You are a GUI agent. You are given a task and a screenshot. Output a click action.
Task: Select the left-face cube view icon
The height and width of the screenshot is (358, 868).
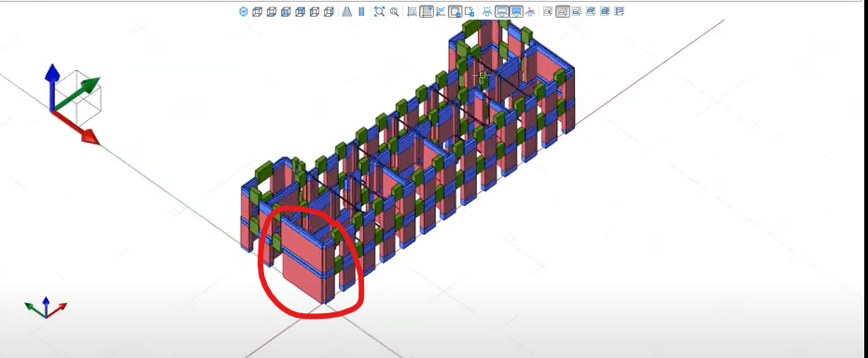tap(315, 11)
